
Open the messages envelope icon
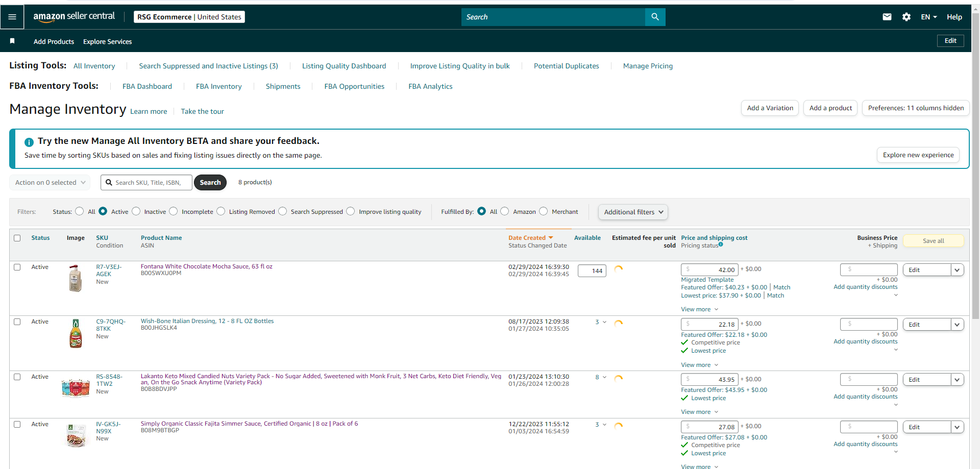click(887, 17)
